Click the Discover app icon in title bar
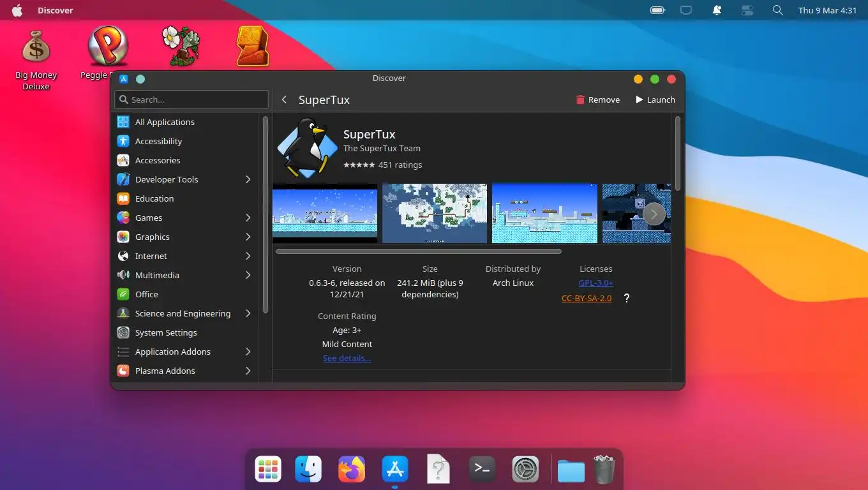The image size is (868, 490). [x=124, y=79]
